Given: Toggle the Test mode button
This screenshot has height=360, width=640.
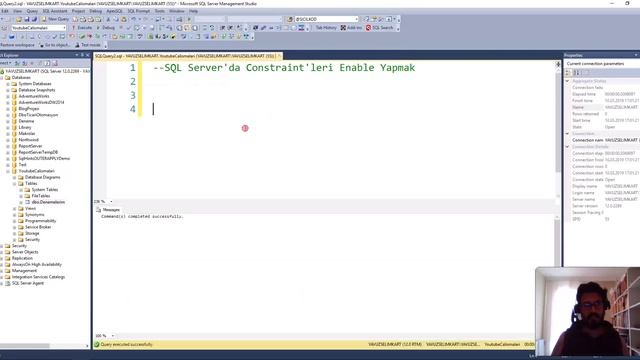Looking at the screenshot, I should click(88, 45).
